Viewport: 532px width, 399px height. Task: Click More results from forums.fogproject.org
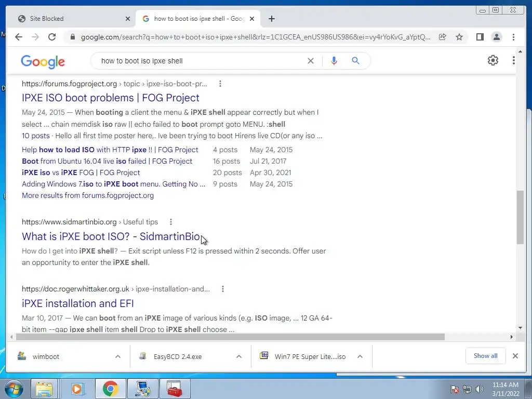pos(88,195)
